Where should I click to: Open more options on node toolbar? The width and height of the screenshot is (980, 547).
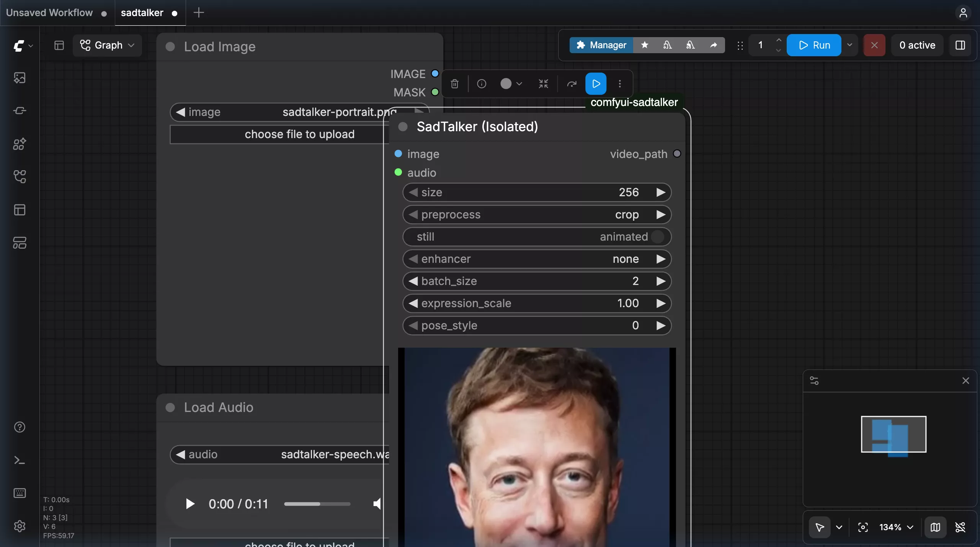(620, 83)
